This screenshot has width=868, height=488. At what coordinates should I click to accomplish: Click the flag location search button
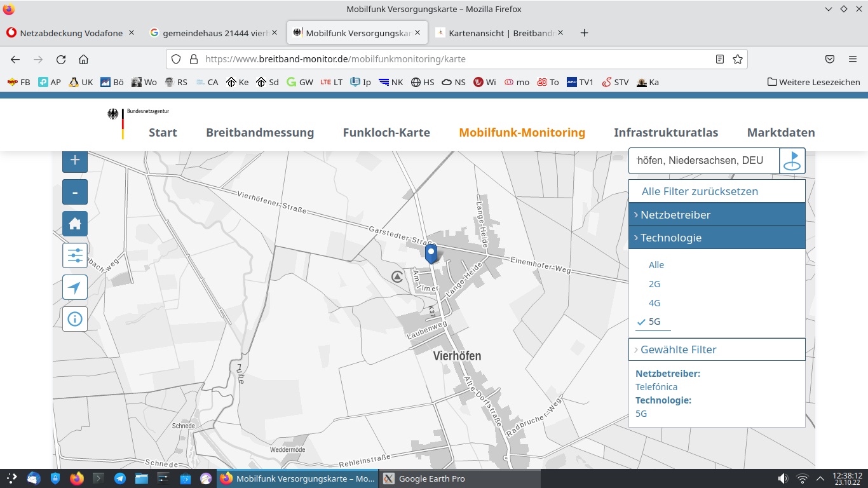792,161
